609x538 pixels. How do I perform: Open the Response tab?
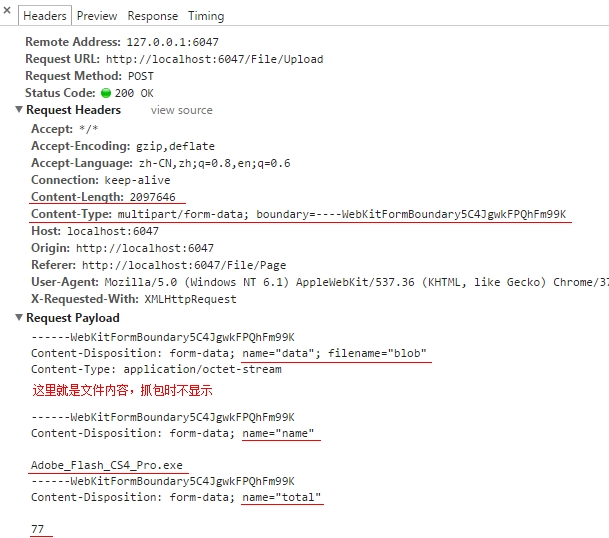click(153, 16)
